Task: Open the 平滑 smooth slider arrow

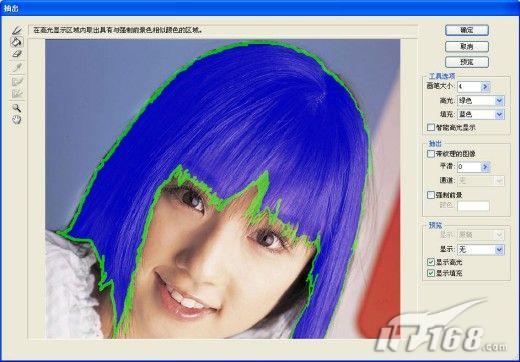Action: point(485,167)
